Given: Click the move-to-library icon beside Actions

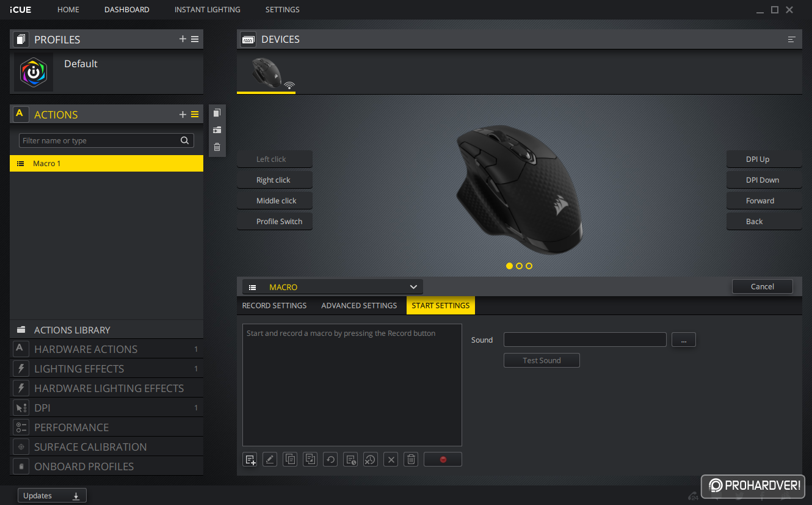Looking at the screenshot, I should (x=217, y=130).
